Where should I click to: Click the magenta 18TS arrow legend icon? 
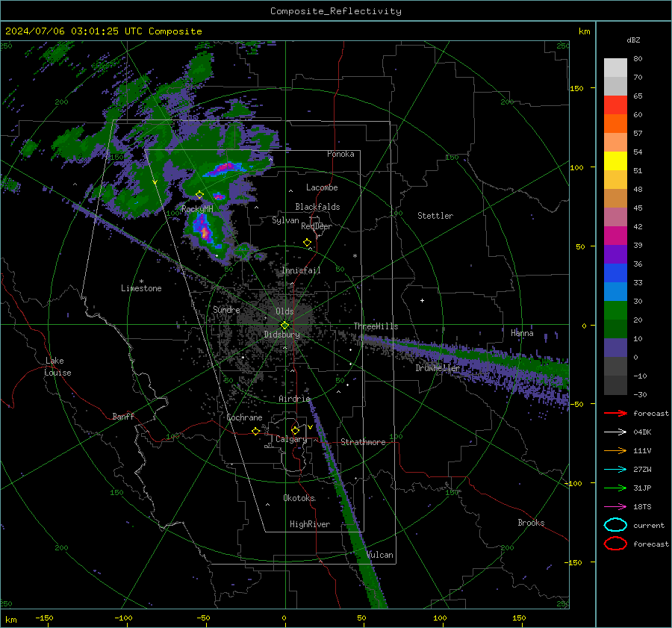click(615, 507)
